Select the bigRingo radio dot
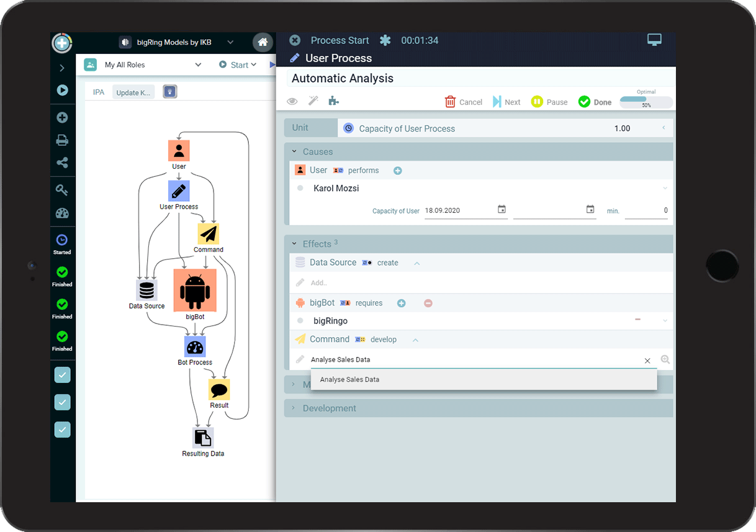Viewport: 756px width, 532px height. [300, 321]
